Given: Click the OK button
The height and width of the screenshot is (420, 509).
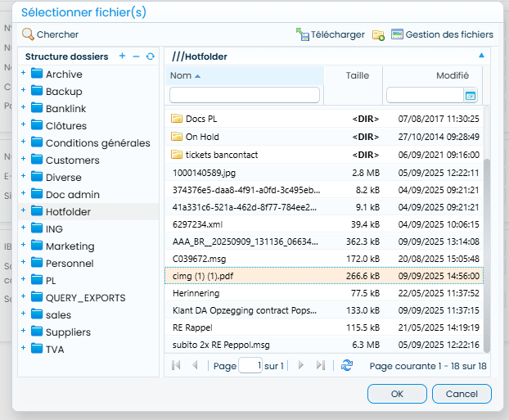Looking at the screenshot, I should point(397,394).
